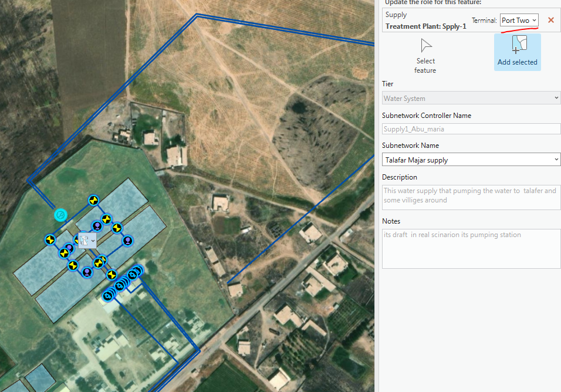561x392 pixels.
Task: Click inside the Description text box
Action: coord(471,197)
